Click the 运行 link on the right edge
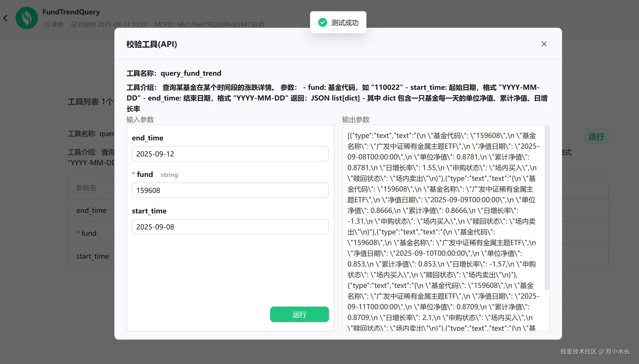 pyautogui.click(x=596, y=137)
